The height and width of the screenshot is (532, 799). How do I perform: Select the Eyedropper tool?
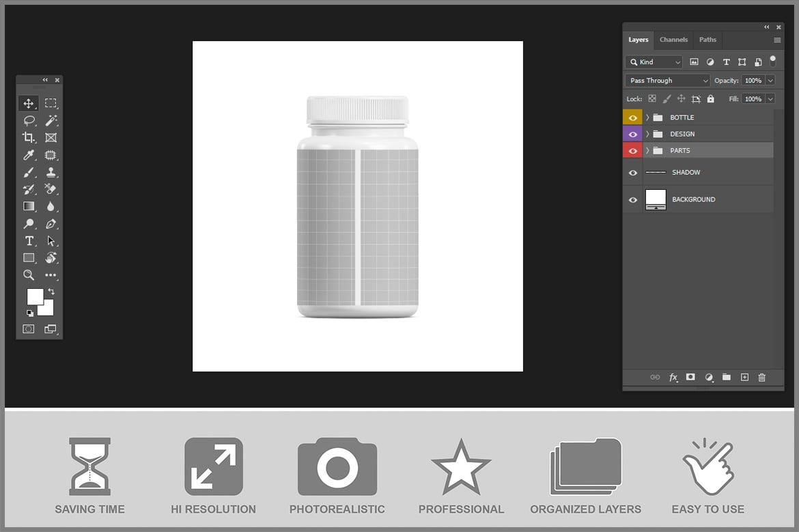(29, 155)
